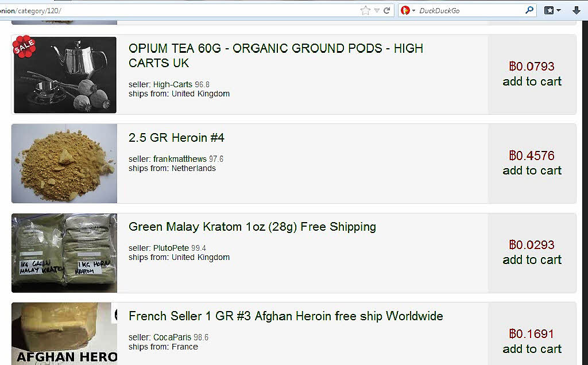Viewport: 588px width, 365px height.
Task: Click the teapot and poppy pods thumbnail
Action: click(x=65, y=75)
